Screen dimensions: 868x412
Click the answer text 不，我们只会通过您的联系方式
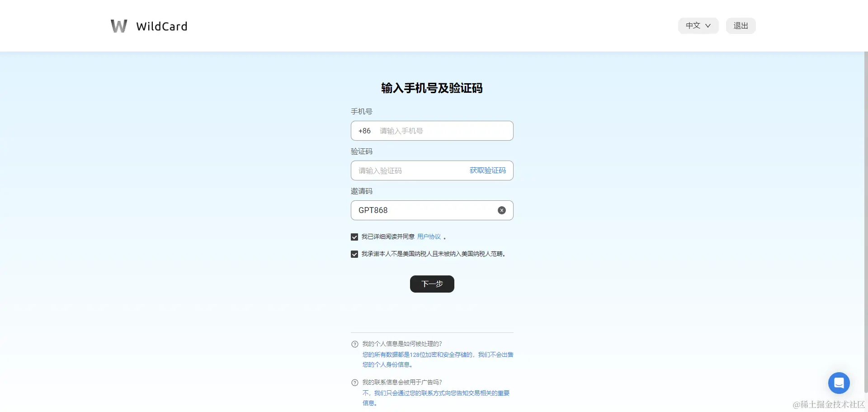[x=436, y=398]
